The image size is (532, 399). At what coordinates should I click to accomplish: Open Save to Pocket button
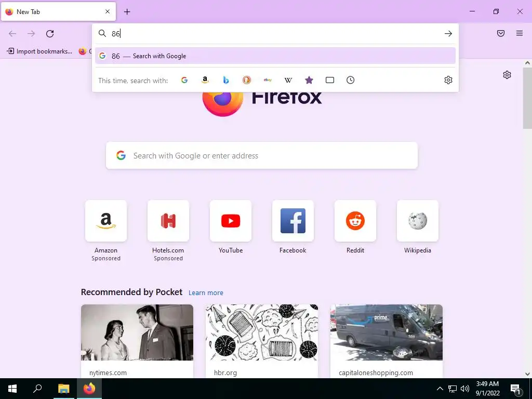click(501, 33)
